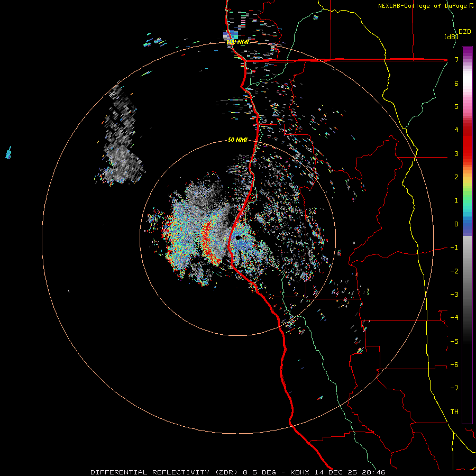
Task: Click the 100 NMI range ring label
Action: [x=237, y=42]
